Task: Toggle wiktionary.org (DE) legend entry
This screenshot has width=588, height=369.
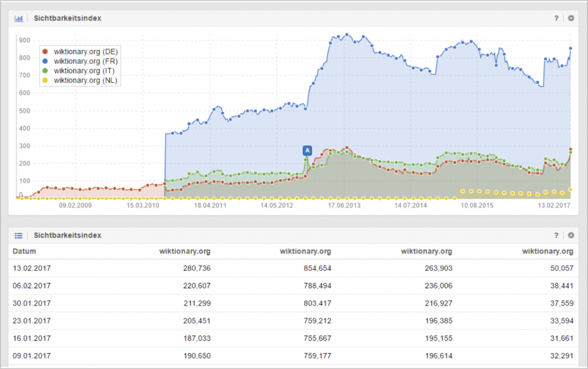Action: (x=80, y=52)
